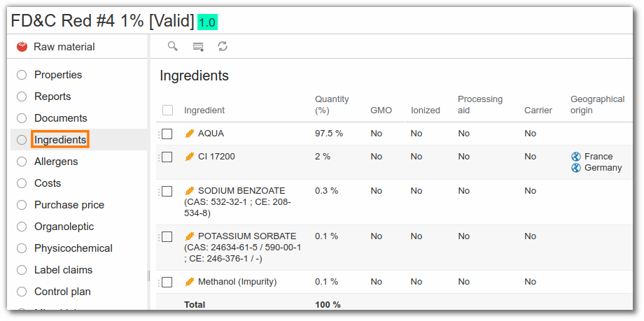Click the globe icon next to Germany
644x321 pixels.
click(576, 168)
